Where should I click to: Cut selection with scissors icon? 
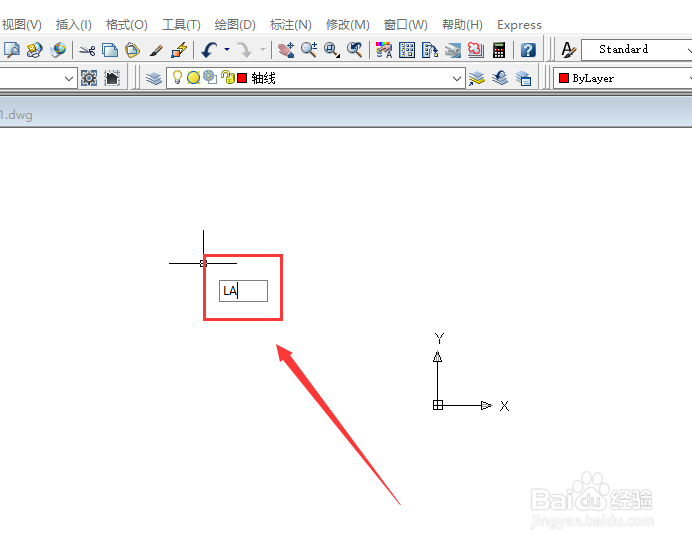[x=87, y=50]
